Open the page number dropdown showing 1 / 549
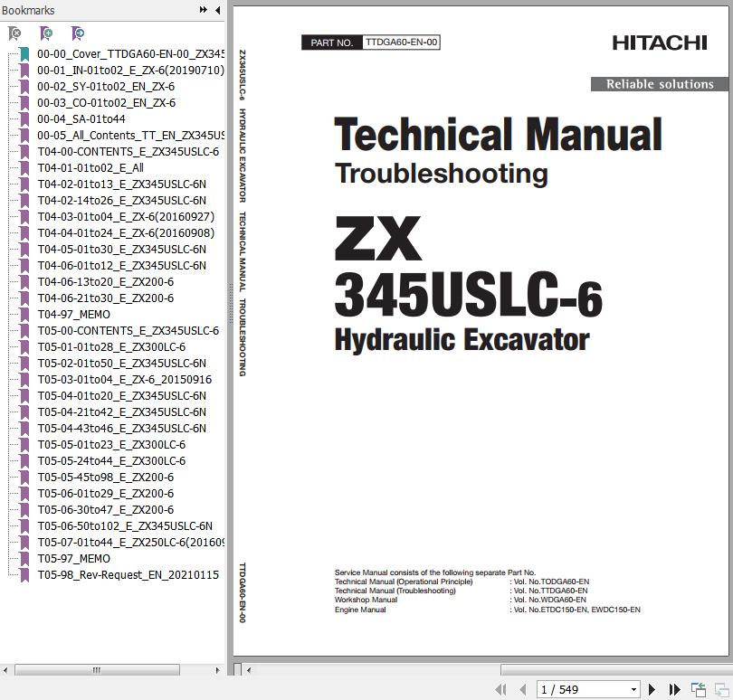The height and width of the screenshot is (700, 733). coord(633,689)
